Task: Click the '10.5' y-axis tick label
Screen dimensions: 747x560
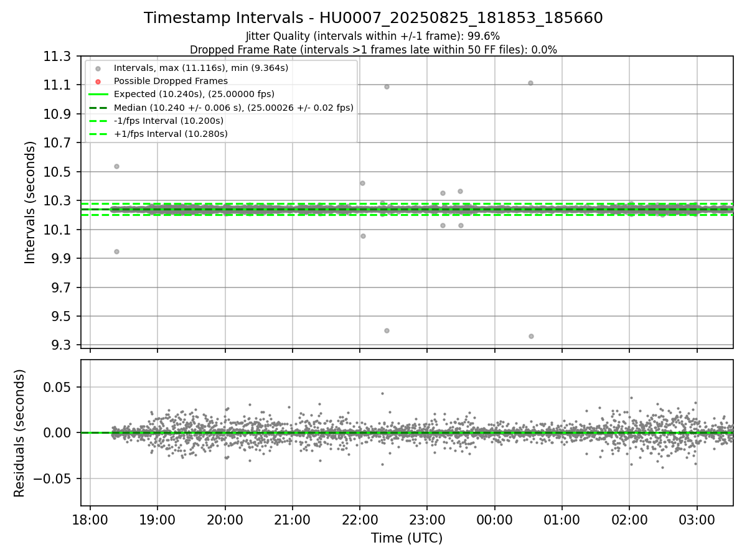Action: (x=57, y=172)
